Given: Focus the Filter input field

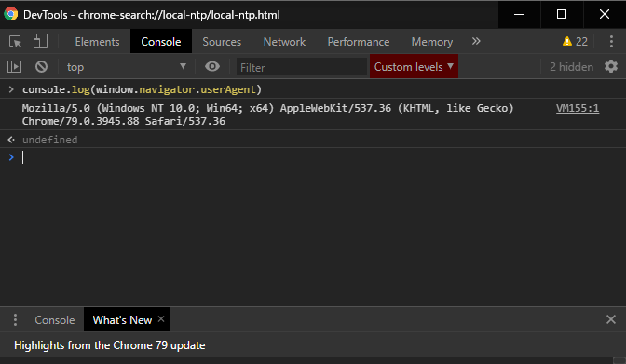Looking at the screenshot, I should (302, 67).
